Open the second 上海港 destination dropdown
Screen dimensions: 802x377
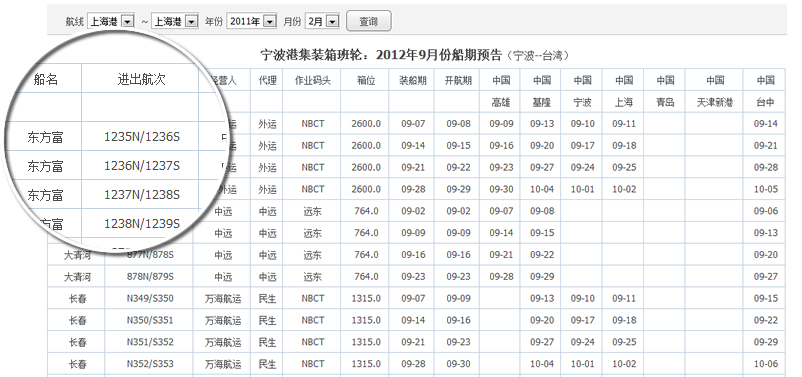(174, 21)
